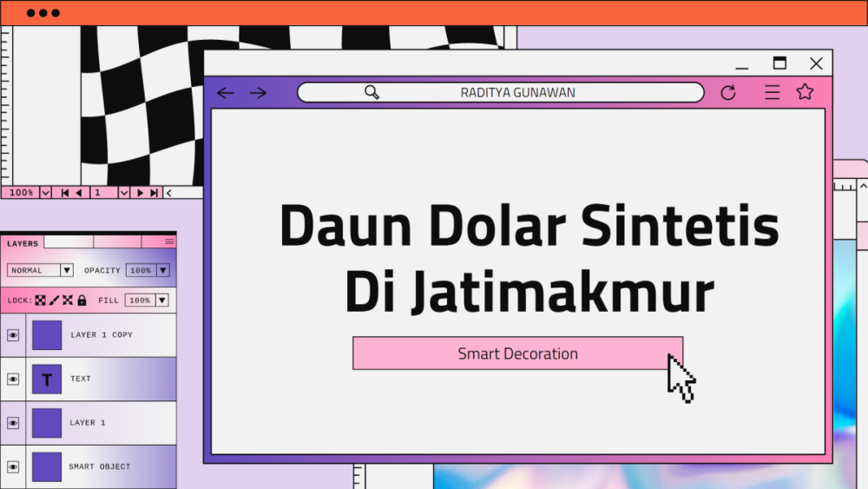Select the SMART OBJECT purple thumbnail
The width and height of the screenshot is (868, 489).
click(47, 466)
